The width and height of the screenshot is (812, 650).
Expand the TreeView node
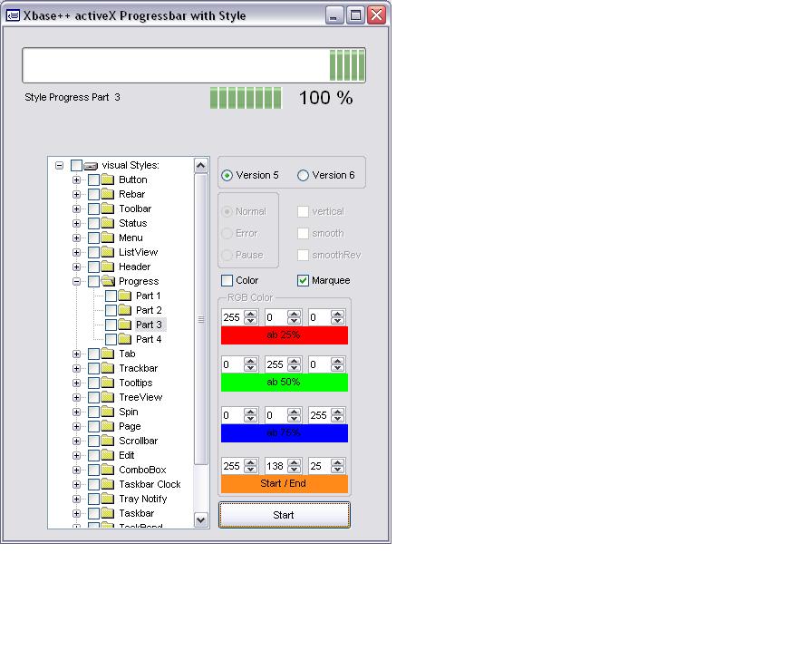77,397
